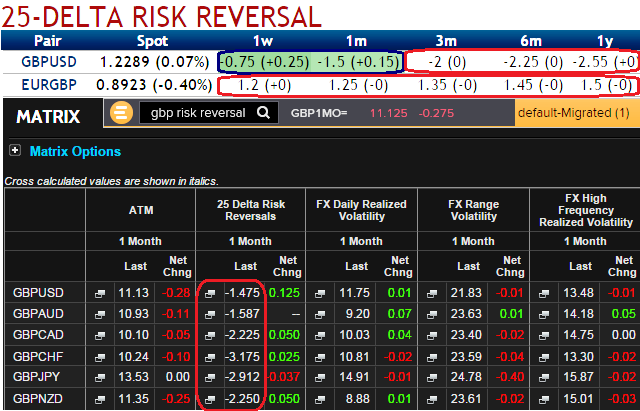The height and width of the screenshot is (411, 640).
Task: Click the magnifier search icon
Action: tap(263, 113)
